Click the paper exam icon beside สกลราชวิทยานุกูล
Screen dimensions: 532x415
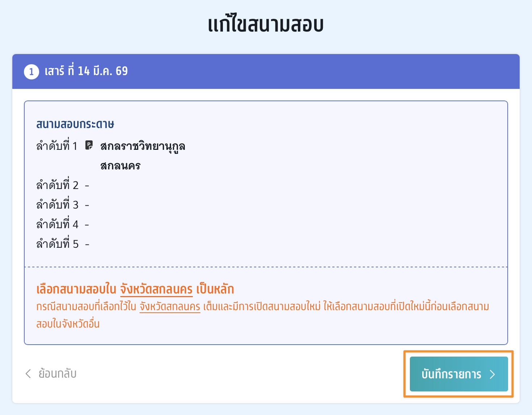click(x=89, y=145)
